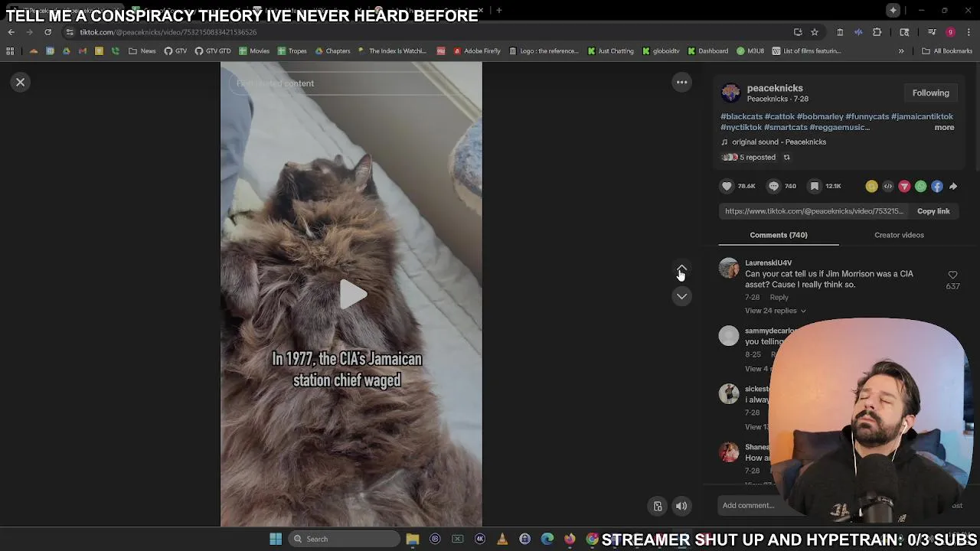Click the embed code icon

point(888,186)
